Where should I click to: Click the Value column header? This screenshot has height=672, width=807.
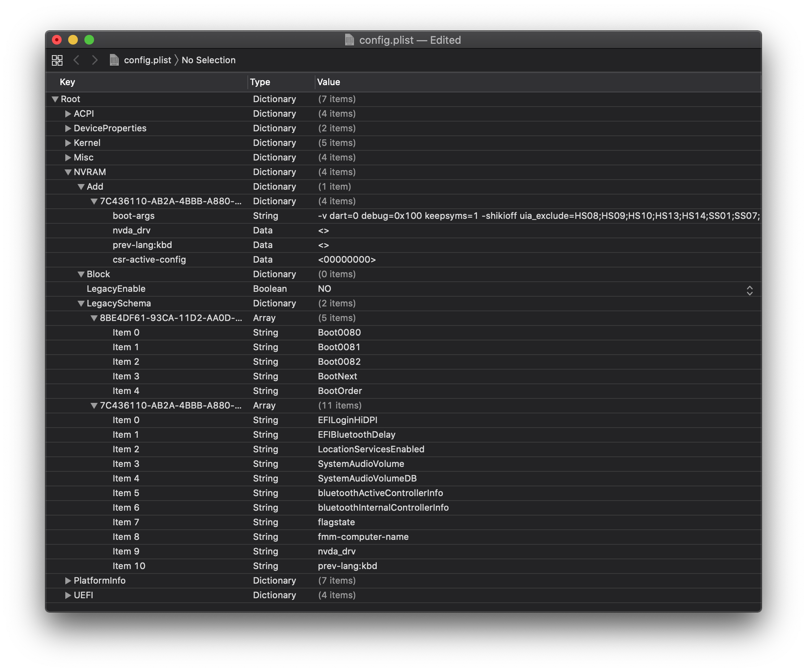point(328,82)
